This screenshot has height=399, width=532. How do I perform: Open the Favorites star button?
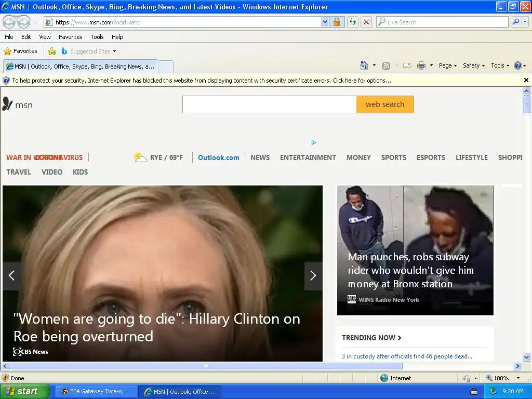click(x=20, y=51)
